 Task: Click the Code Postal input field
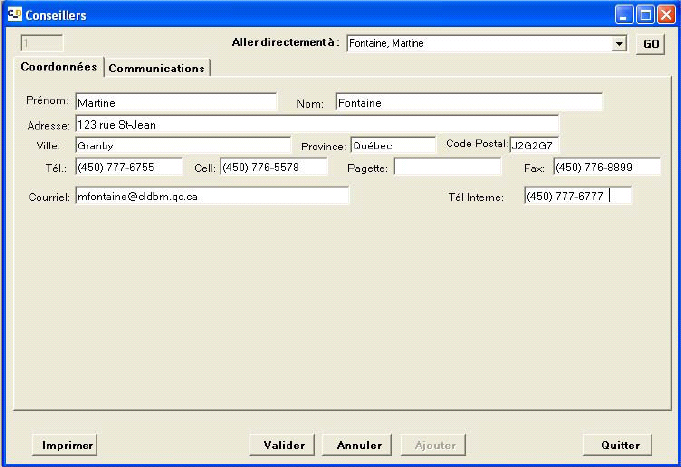click(534, 145)
